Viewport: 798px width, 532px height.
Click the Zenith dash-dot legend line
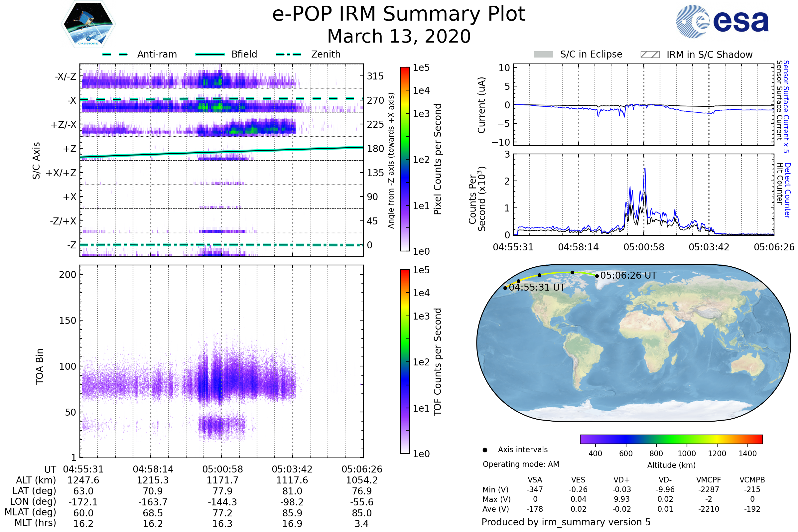click(288, 54)
